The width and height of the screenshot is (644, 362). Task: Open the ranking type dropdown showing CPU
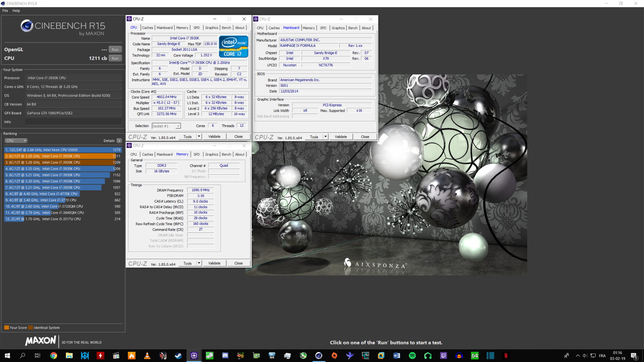click(16, 141)
